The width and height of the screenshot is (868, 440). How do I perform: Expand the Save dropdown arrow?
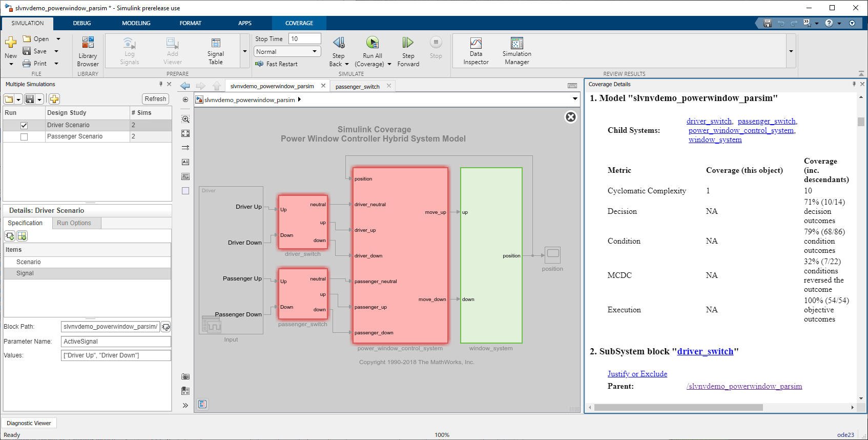(56, 51)
